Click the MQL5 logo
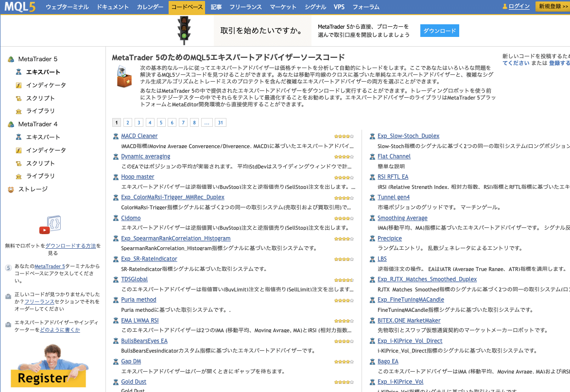Viewport: 570px width, 392px height. click(20, 7)
